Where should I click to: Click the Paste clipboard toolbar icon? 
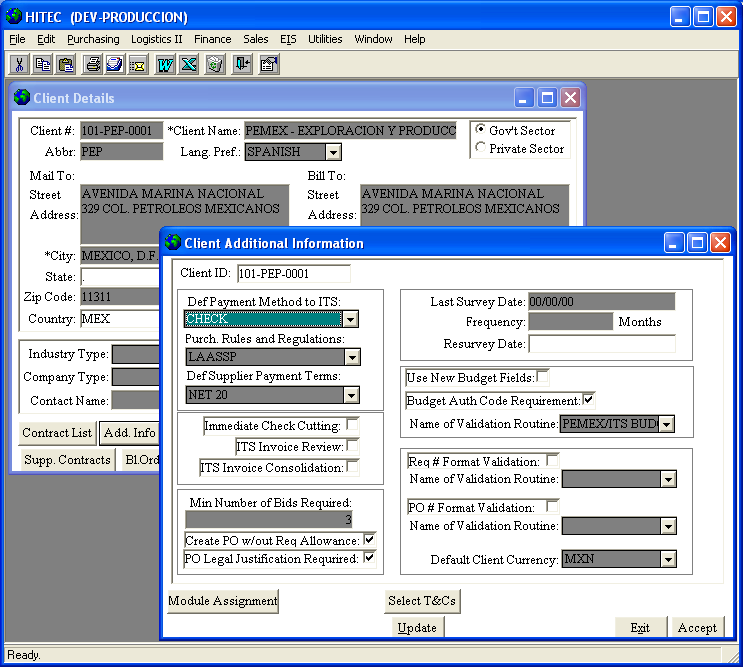(65, 64)
